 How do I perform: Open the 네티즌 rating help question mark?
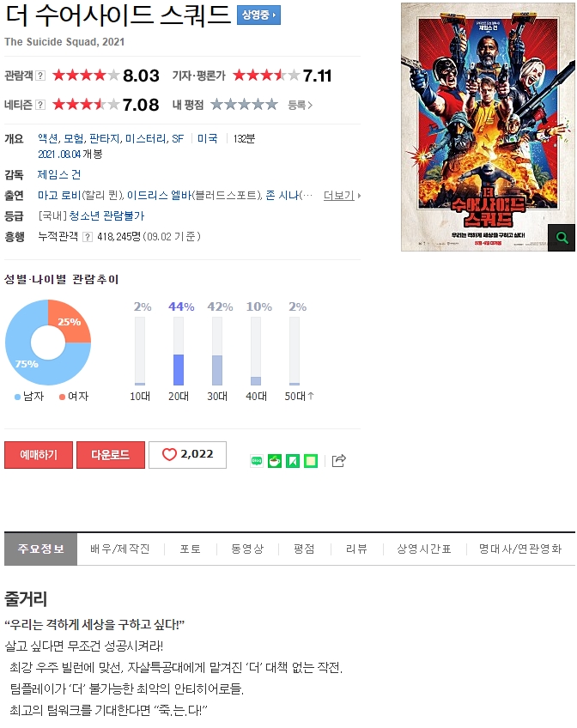pos(40,105)
